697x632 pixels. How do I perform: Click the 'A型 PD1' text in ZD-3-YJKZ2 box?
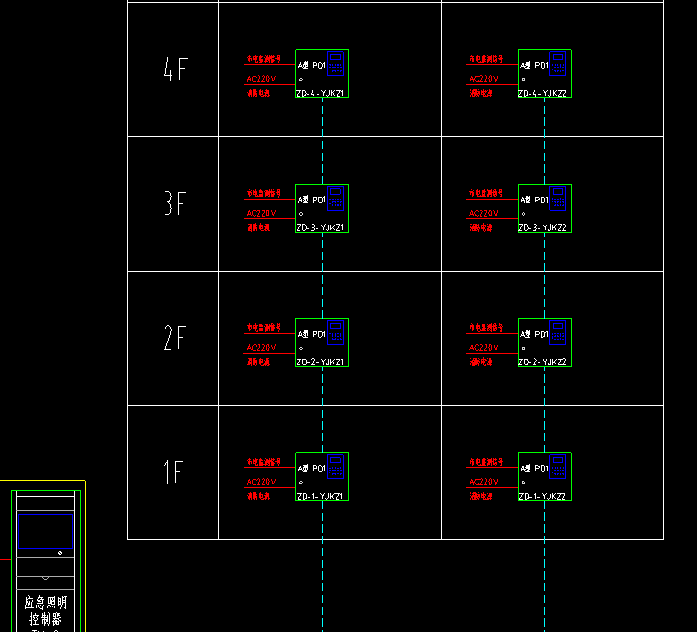click(x=534, y=200)
